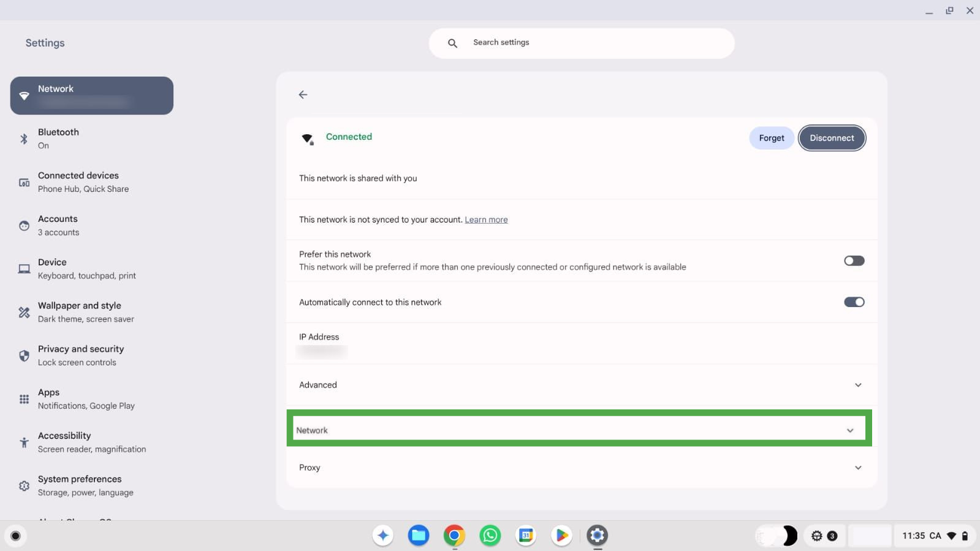
Task: Enable the Prefer this network toggle
Action: pos(854,260)
